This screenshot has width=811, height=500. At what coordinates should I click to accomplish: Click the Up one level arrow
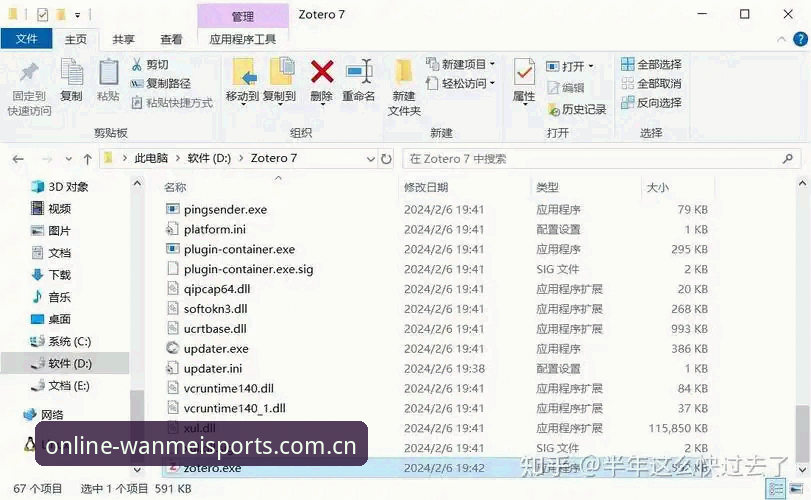point(87,159)
